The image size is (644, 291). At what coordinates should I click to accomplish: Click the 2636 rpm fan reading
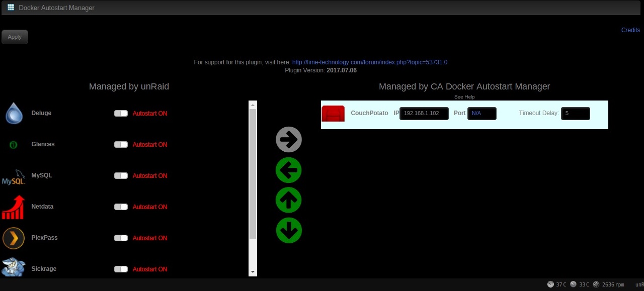tap(613, 284)
